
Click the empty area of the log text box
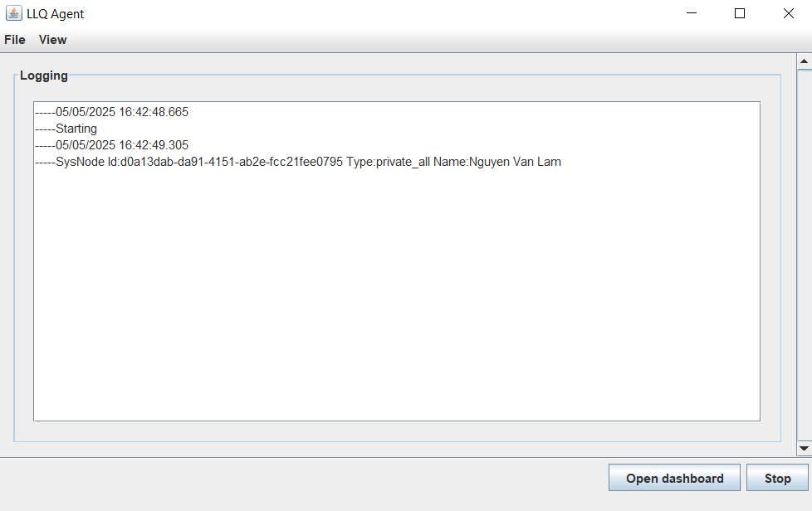397,294
